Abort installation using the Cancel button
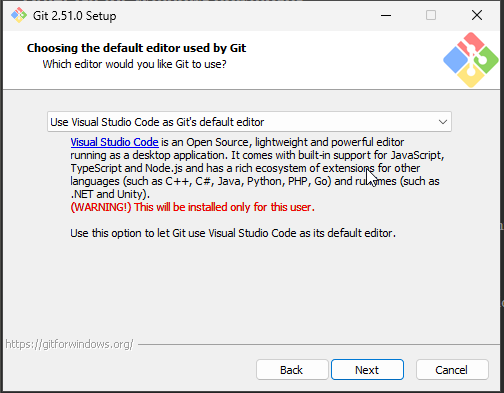 (452, 370)
